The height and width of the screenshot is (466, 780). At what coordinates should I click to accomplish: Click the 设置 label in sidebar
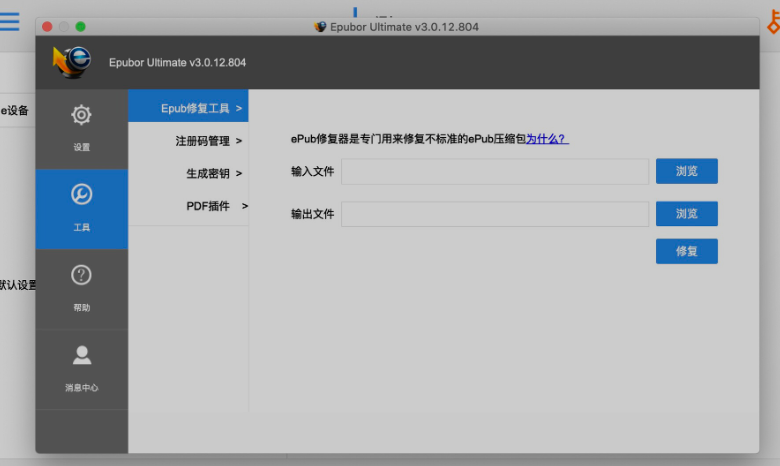pos(82,147)
